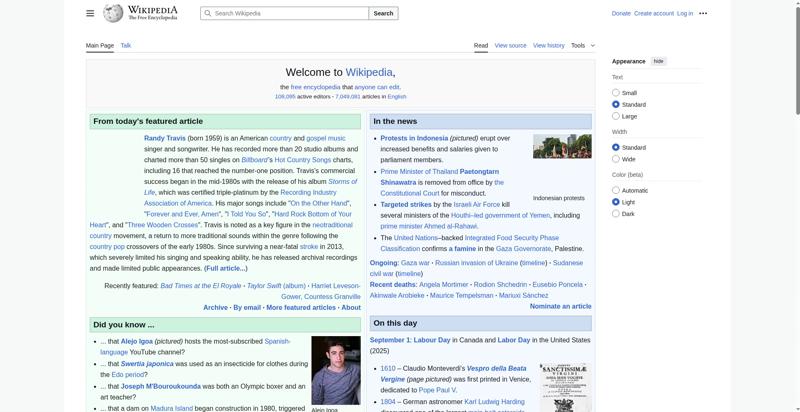
Task: Click the English language link
Action: (x=396, y=96)
